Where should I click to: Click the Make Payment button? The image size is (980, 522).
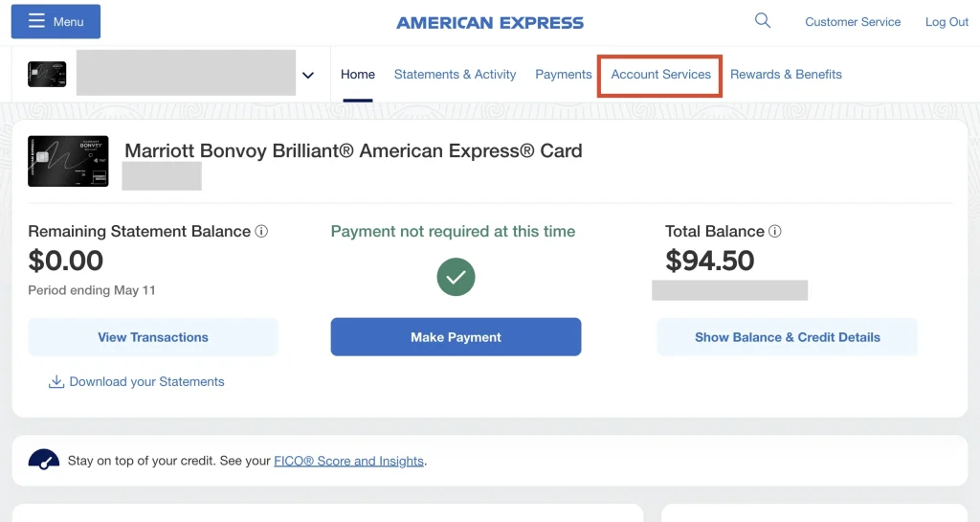point(456,337)
